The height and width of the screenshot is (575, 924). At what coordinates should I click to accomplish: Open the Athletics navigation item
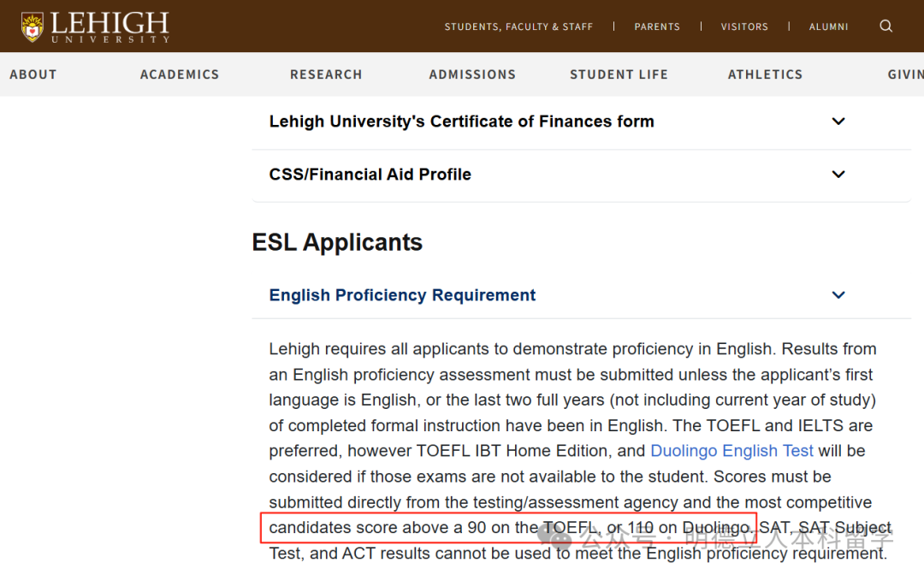coord(765,74)
